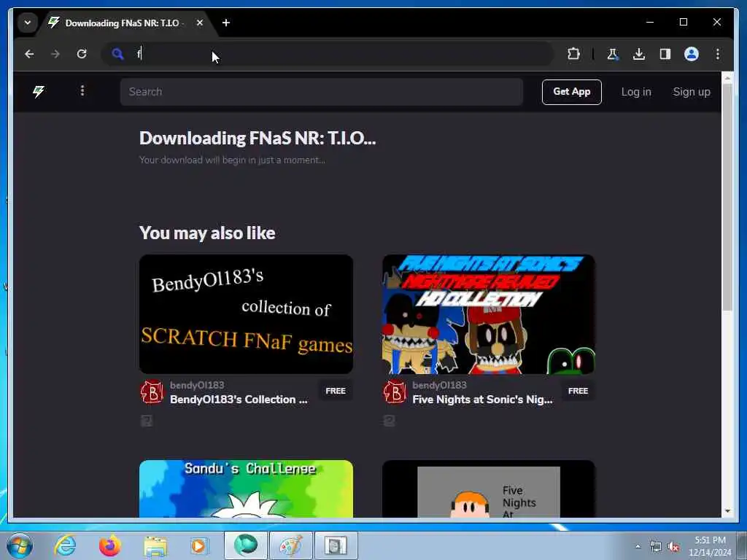Open the Five Nights At game thumbnail
The width and height of the screenshot is (747, 560).
488,489
